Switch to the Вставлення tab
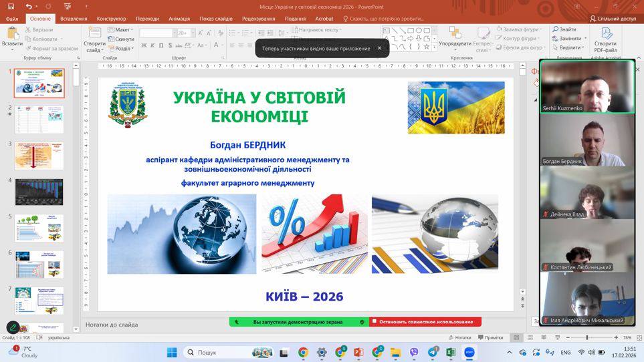The image size is (644, 362). tap(74, 19)
